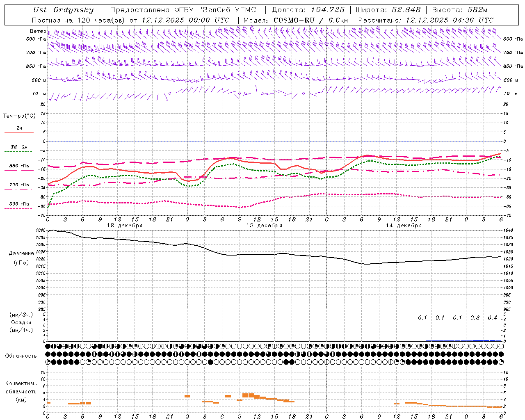Click the '700 гПа' temperature legend line
This screenshot has height=420, width=525.
19,189
